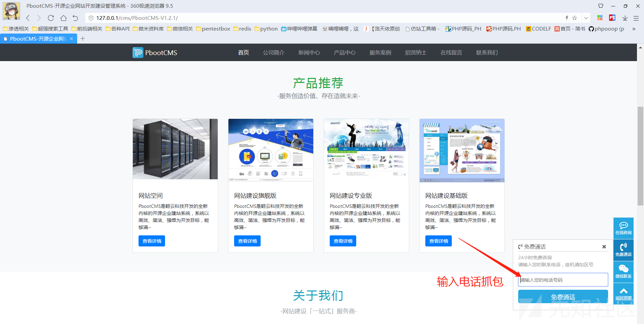Click the PbootCMS logo

(x=155, y=53)
